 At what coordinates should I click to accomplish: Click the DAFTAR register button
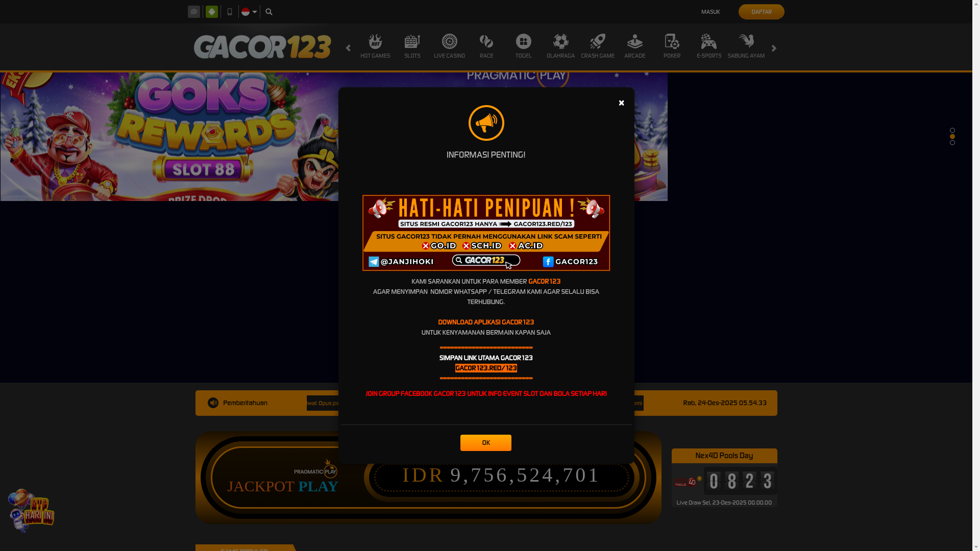pyautogui.click(x=761, y=12)
